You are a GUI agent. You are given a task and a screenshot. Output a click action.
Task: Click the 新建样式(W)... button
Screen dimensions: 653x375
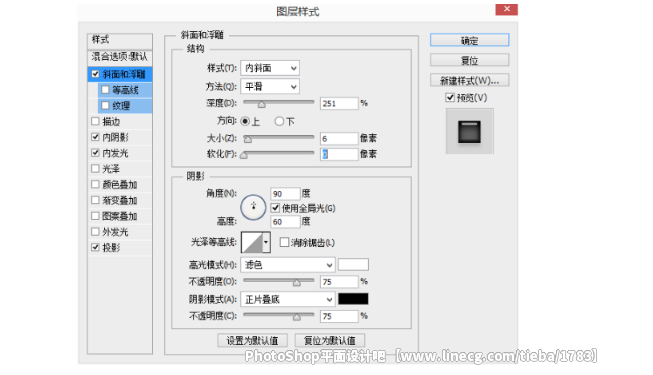click(469, 80)
